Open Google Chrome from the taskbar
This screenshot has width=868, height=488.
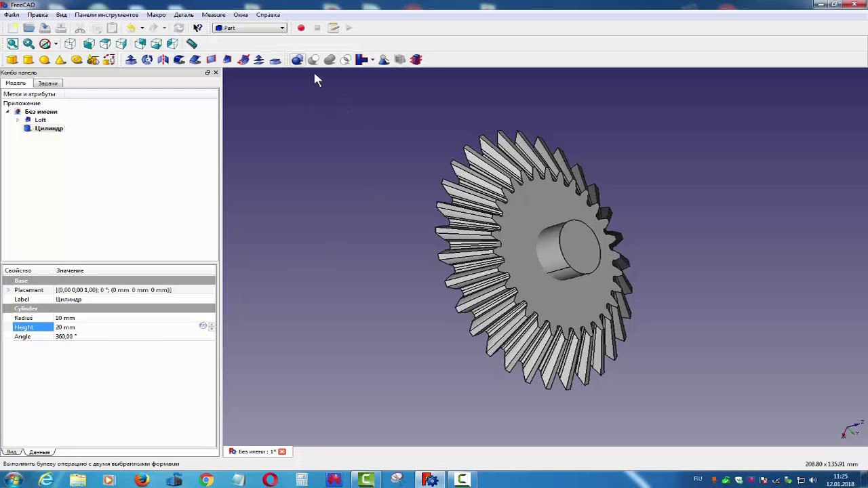point(206,480)
